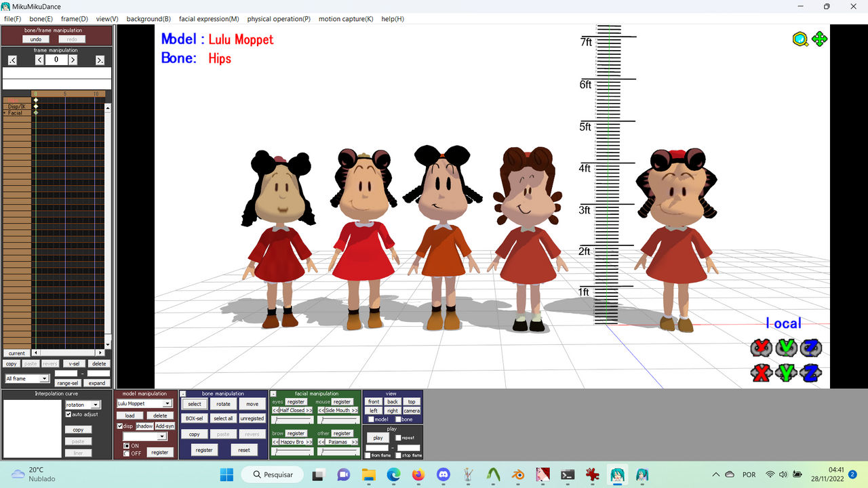Viewport: 868px width, 488px height.
Task: Click the circular camera icon at top right
Action: coord(800,39)
